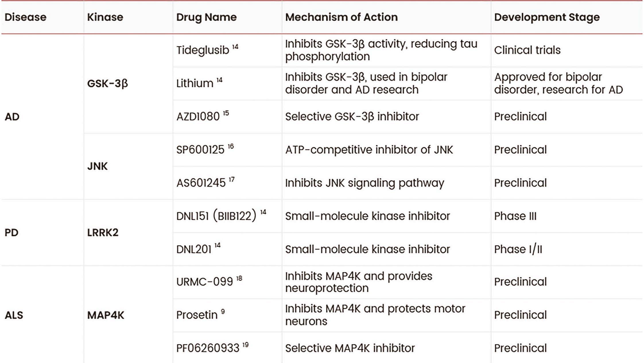Click the Lithium drug name

195,84
